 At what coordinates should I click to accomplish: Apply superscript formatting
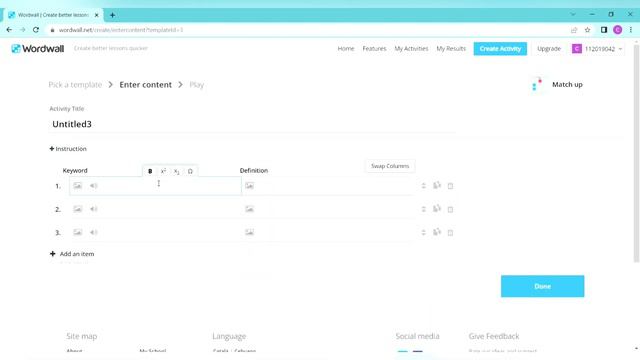click(x=163, y=171)
